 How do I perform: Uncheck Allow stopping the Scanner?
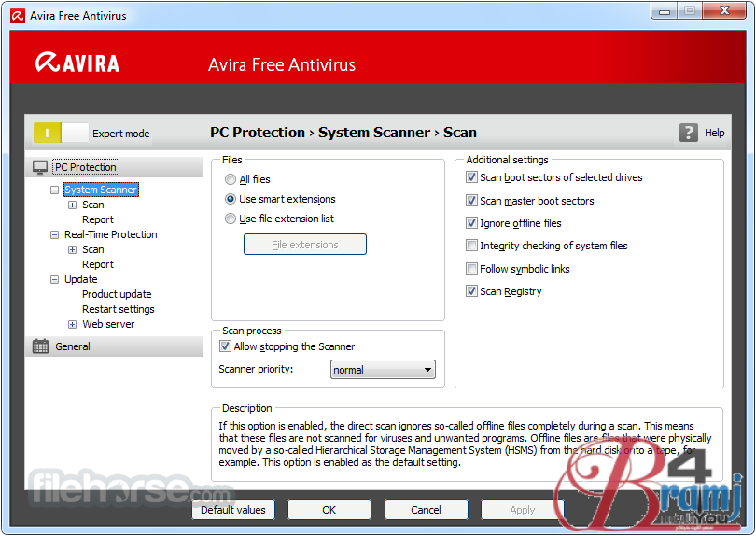(225, 346)
